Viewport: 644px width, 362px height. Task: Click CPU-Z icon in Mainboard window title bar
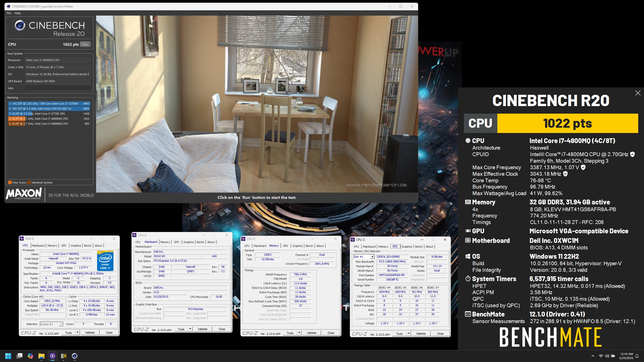click(x=134, y=235)
